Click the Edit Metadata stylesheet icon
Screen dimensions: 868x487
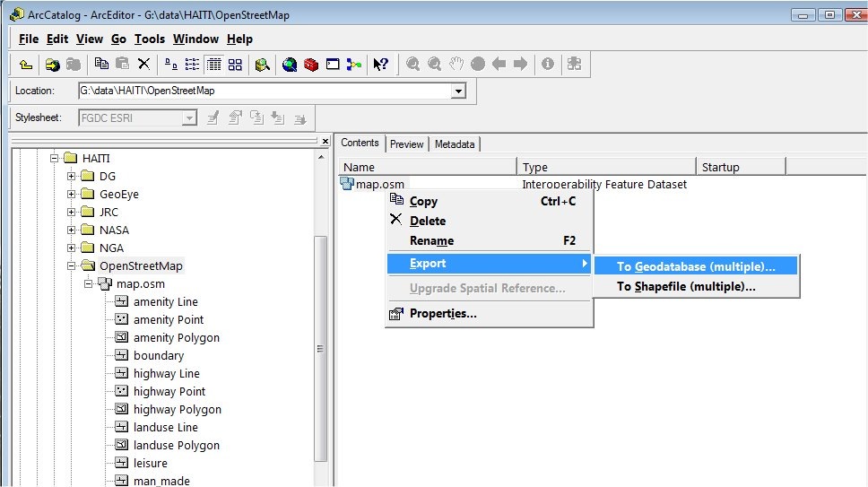(213, 117)
